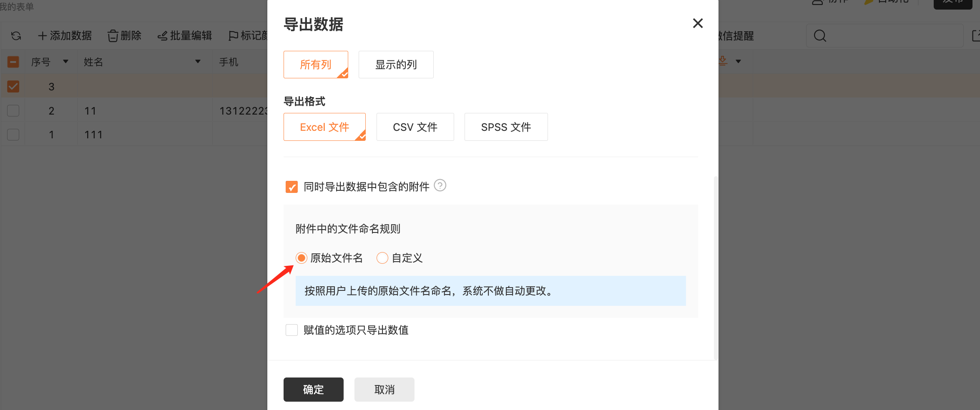Select the custom naming radio option

pos(382,258)
